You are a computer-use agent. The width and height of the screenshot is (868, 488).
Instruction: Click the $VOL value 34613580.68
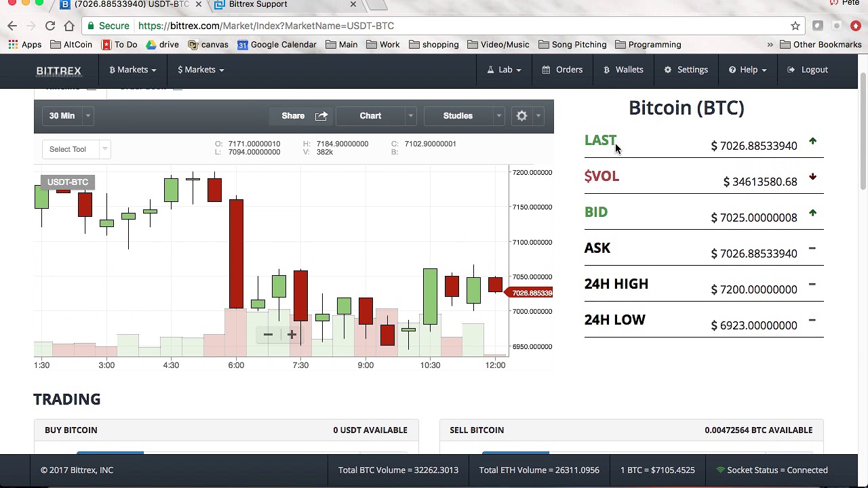(760, 182)
